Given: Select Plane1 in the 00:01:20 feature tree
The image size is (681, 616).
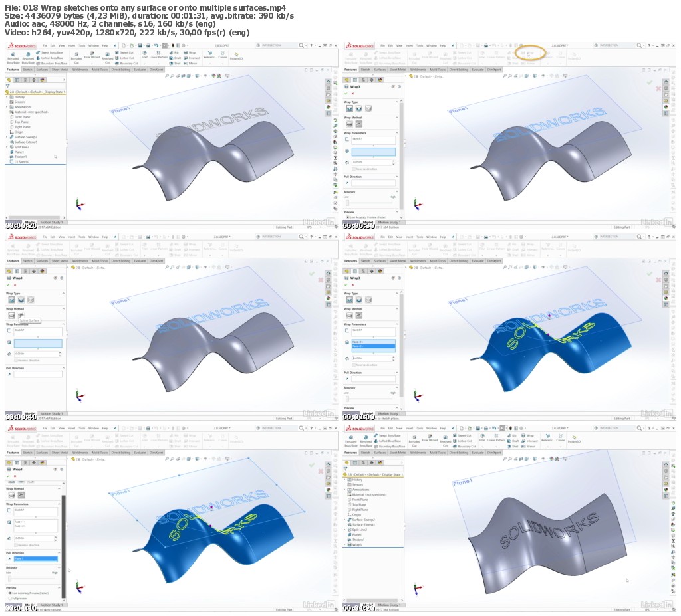Looking at the screenshot, I should (x=356, y=535).
